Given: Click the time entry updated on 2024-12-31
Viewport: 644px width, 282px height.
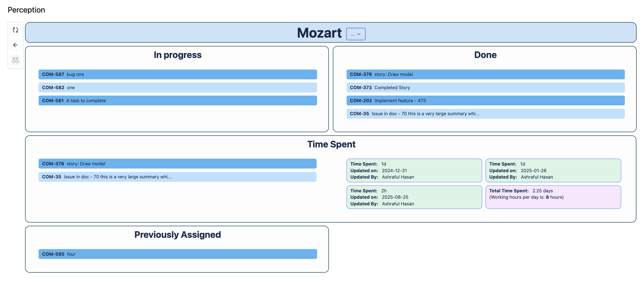Looking at the screenshot, I should tap(414, 170).
